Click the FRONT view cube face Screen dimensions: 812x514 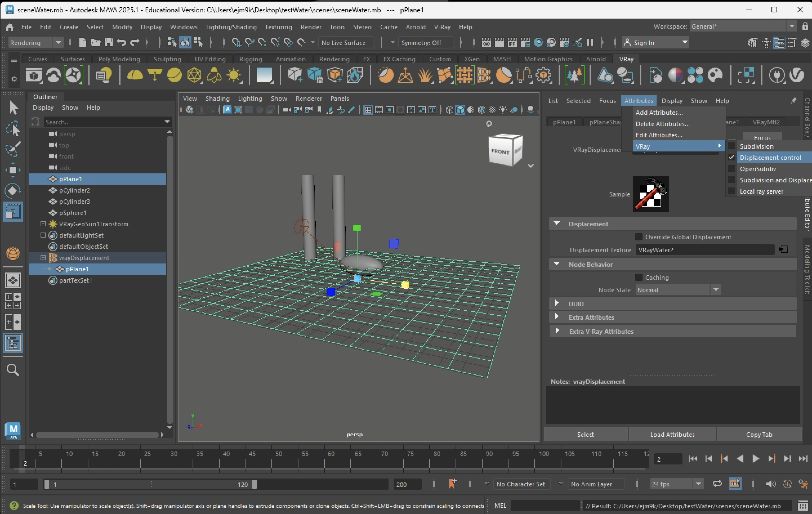[500, 152]
